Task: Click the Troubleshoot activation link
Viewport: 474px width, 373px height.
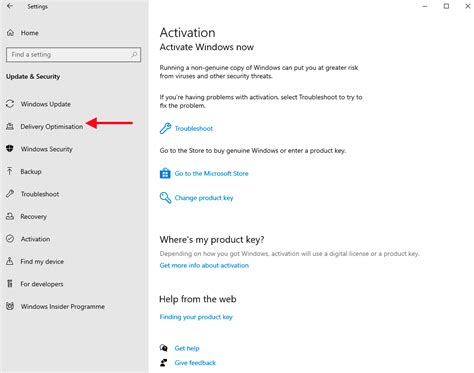Action: click(194, 128)
